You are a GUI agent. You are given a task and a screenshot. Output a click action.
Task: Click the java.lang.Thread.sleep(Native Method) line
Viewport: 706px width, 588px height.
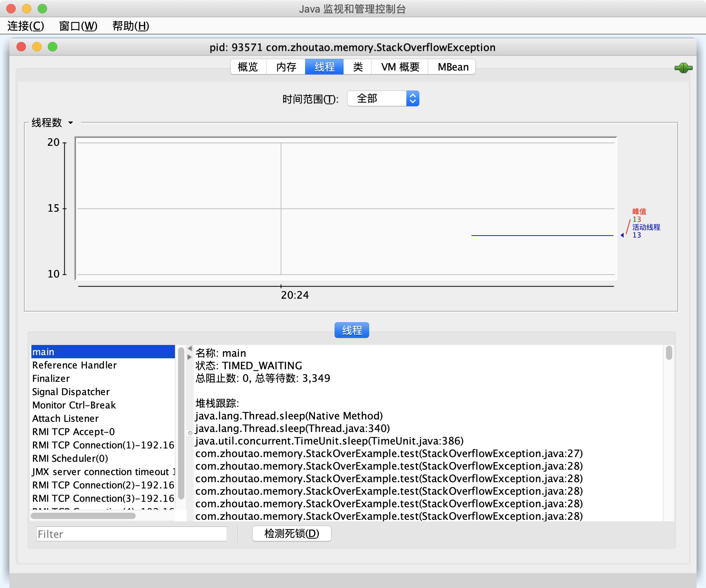tap(289, 416)
